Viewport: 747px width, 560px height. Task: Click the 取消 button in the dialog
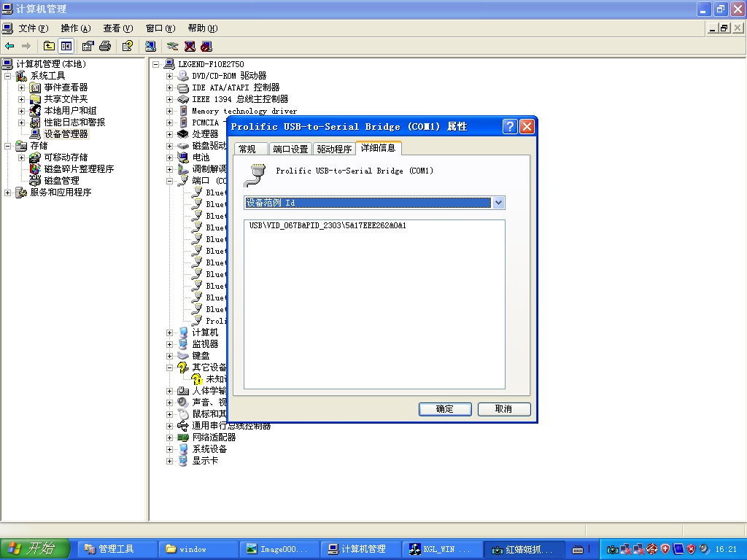pyautogui.click(x=503, y=409)
